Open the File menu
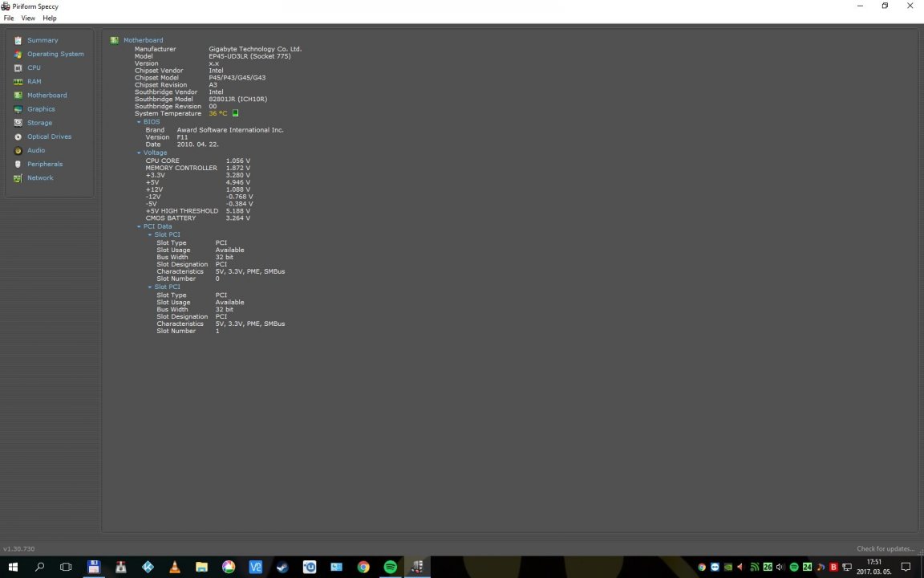 coord(9,18)
